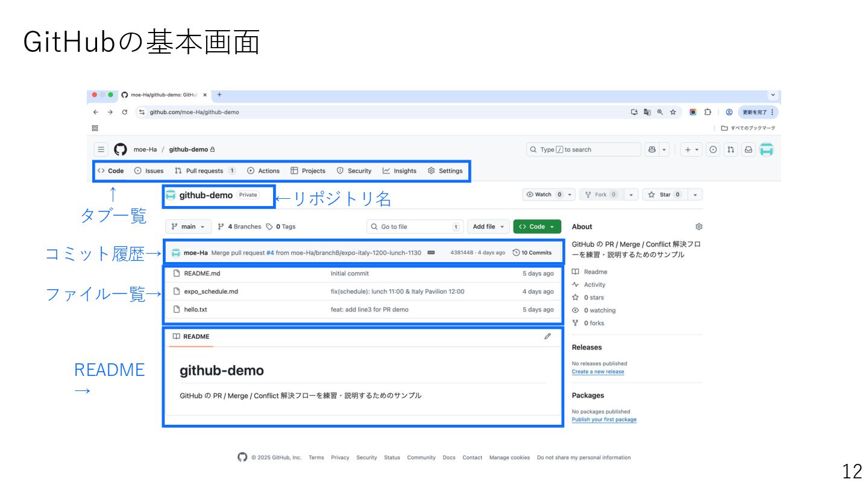Open the hello.txt file
868x488 pixels.
(195, 310)
